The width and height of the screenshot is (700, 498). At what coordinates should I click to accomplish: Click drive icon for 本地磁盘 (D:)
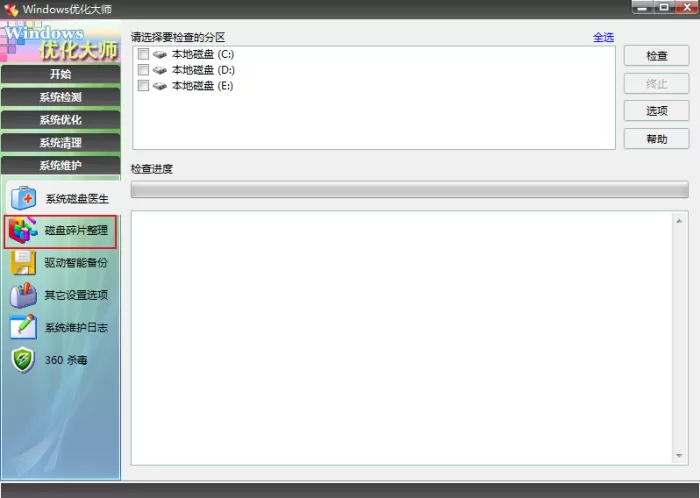pos(159,70)
